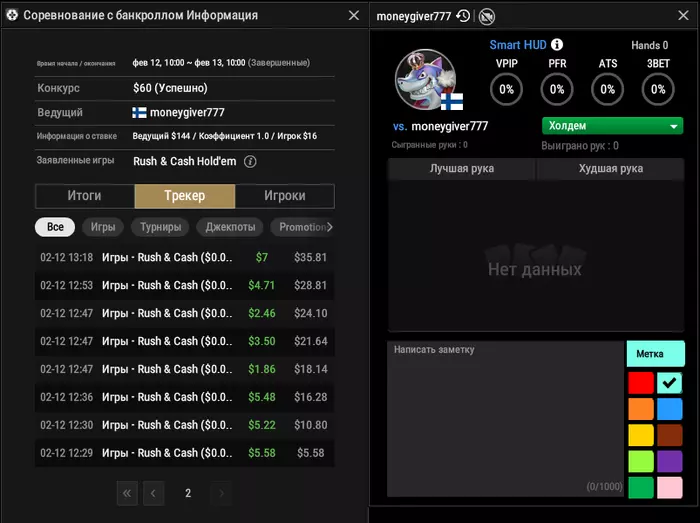Open info icon beside Rush & Cash Hold'em
This screenshot has height=523, width=700.
[x=250, y=162]
